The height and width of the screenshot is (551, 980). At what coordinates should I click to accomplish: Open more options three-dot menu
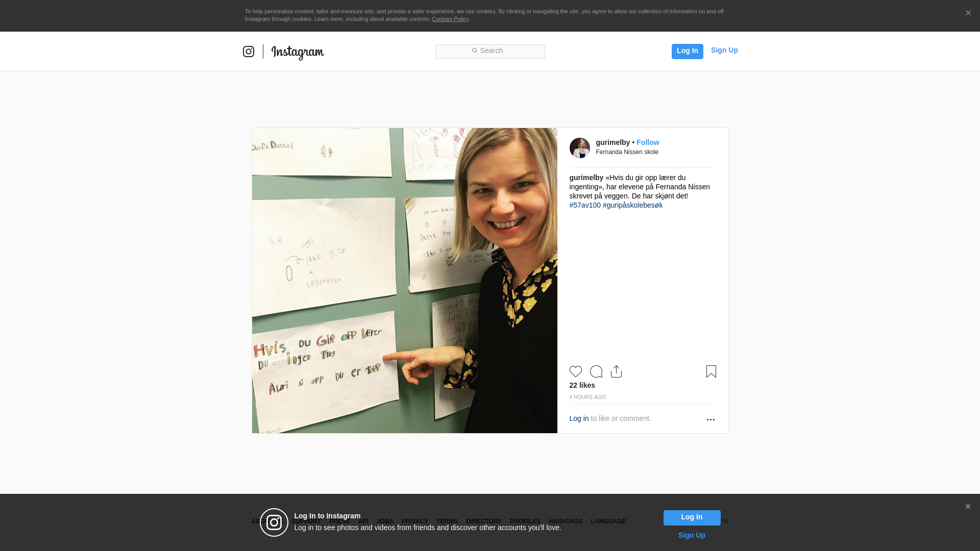coord(710,419)
